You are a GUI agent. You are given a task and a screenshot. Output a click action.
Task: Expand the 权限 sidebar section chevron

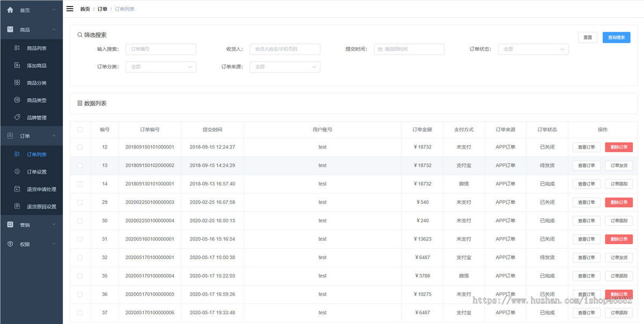(54, 244)
